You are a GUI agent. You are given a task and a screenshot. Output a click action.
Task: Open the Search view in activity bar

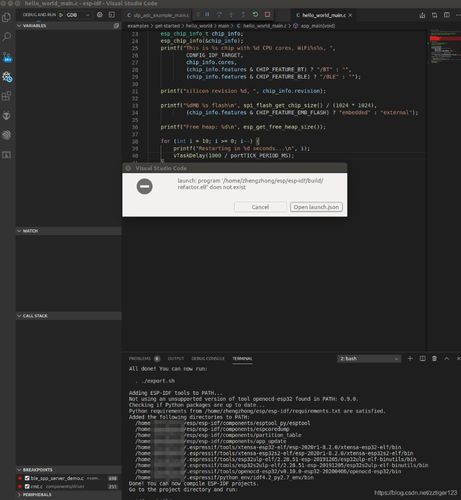point(7,37)
